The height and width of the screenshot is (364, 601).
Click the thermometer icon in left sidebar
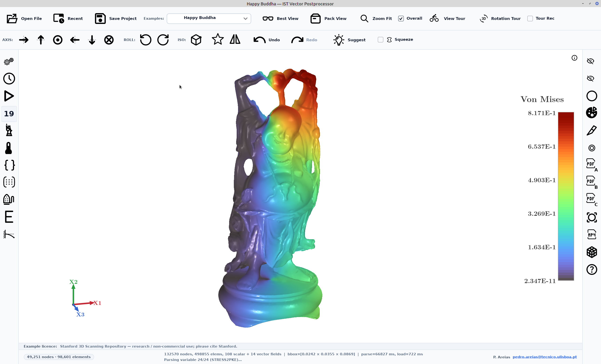(x=8, y=148)
